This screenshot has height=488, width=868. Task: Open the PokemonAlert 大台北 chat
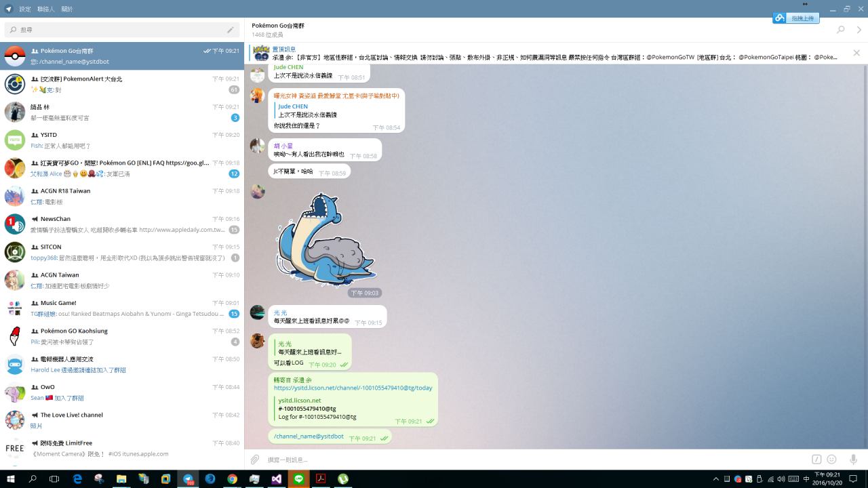122,84
